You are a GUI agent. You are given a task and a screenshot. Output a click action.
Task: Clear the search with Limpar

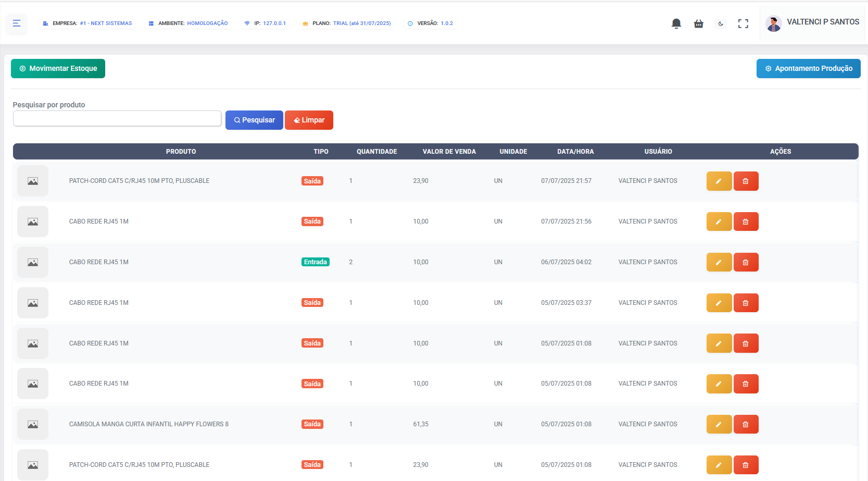pyautogui.click(x=309, y=120)
